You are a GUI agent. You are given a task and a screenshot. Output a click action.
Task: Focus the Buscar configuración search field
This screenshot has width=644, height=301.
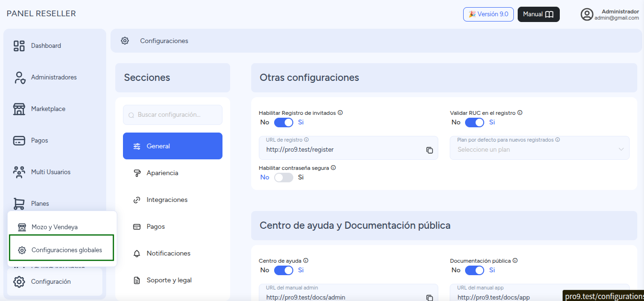(x=173, y=115)
